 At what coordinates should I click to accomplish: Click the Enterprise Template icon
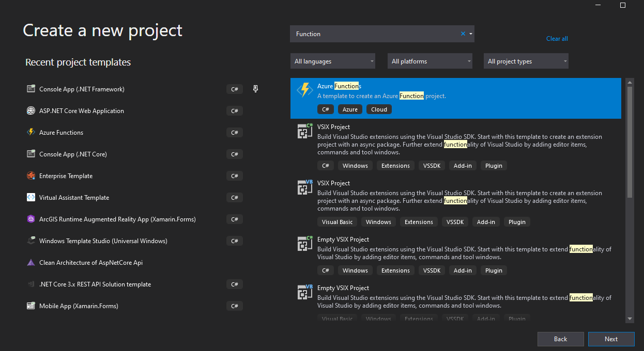click(x=31, y=176)
